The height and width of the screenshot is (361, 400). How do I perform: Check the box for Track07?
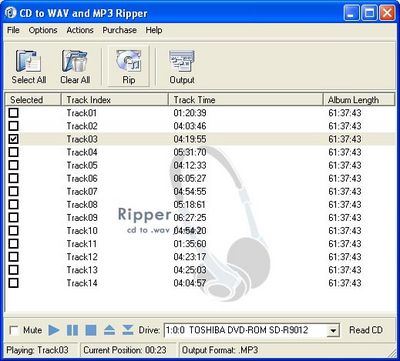(x=14, y=191)
